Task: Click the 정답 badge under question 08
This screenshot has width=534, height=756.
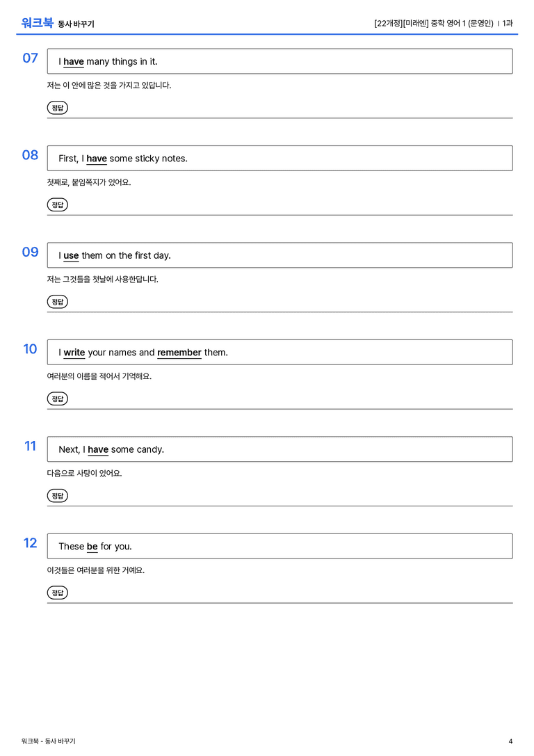Action: tap(57, 204)
